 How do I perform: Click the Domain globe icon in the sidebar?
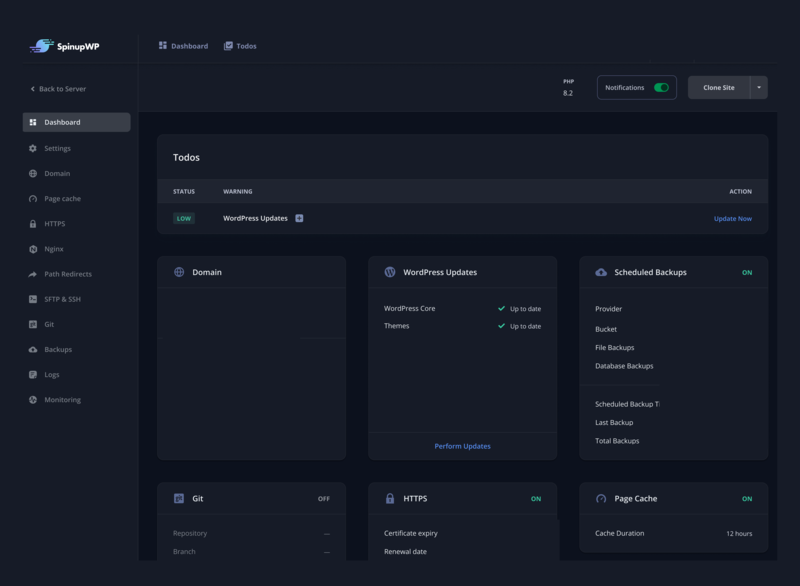[33, 173]
